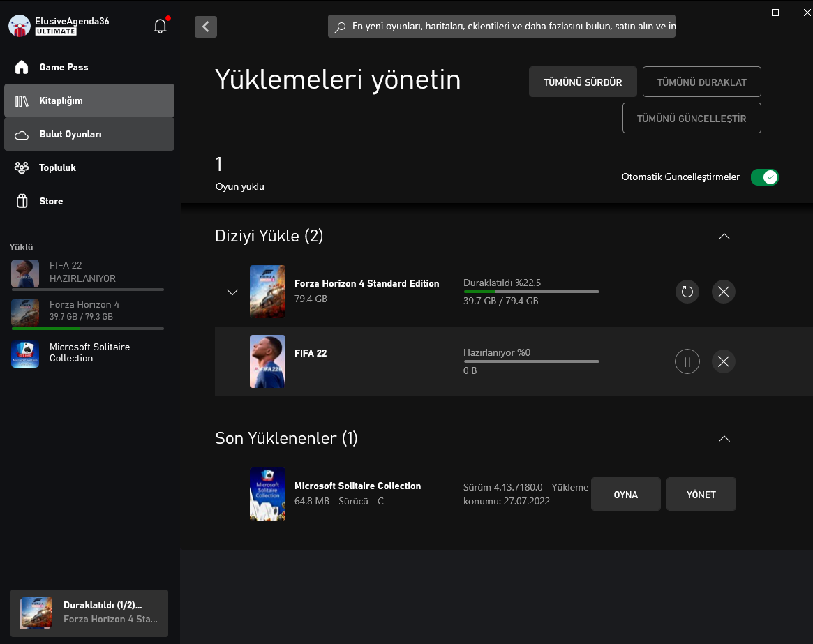Pause the FIFA 22 installation
This screenshot has height=644, width=813.
pos(687,361)
